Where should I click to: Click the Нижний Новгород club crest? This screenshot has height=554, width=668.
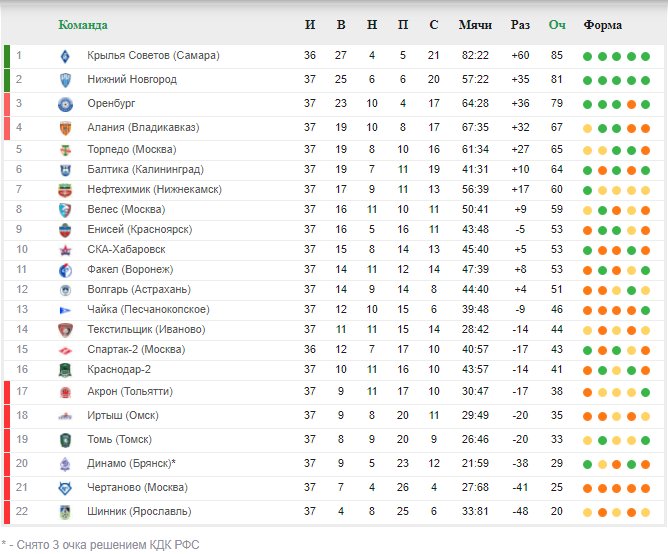coord(65,80)
